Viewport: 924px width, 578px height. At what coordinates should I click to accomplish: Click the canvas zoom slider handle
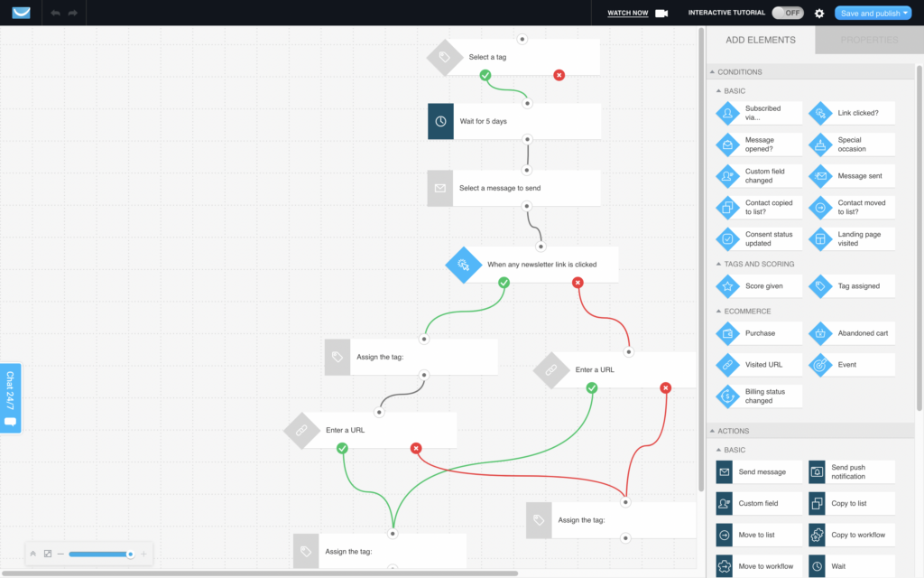130,554
